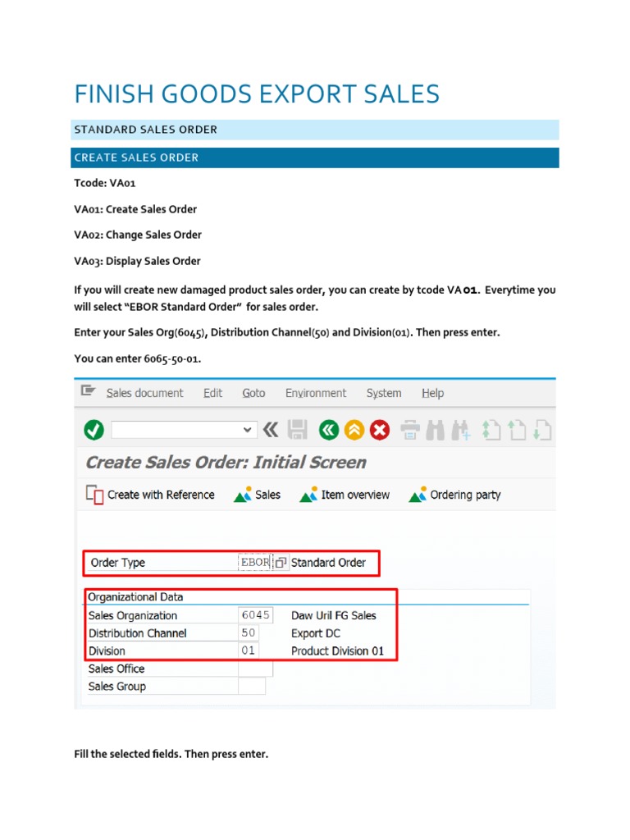
Task: Click the Order Type field containing EBOR
Action: 254,563
